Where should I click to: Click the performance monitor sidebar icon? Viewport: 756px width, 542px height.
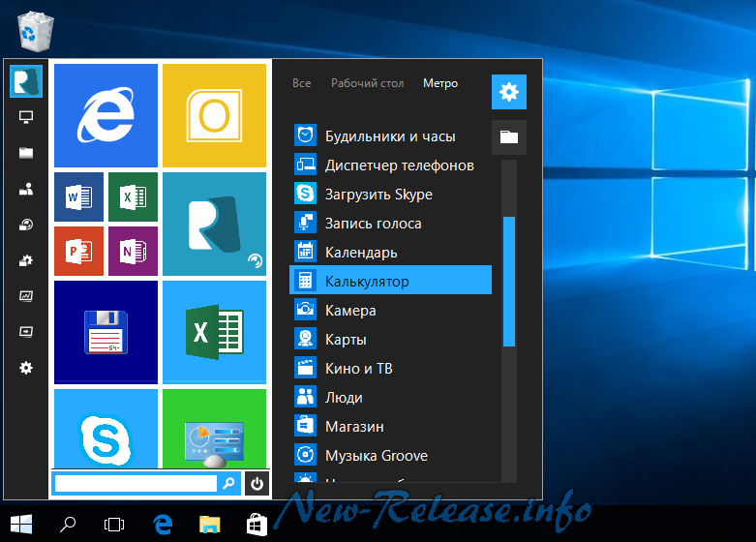pos(26,296)
